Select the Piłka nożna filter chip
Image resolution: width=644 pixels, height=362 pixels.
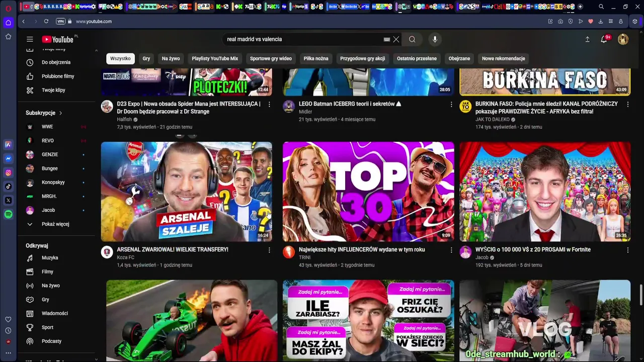(316, 58)
